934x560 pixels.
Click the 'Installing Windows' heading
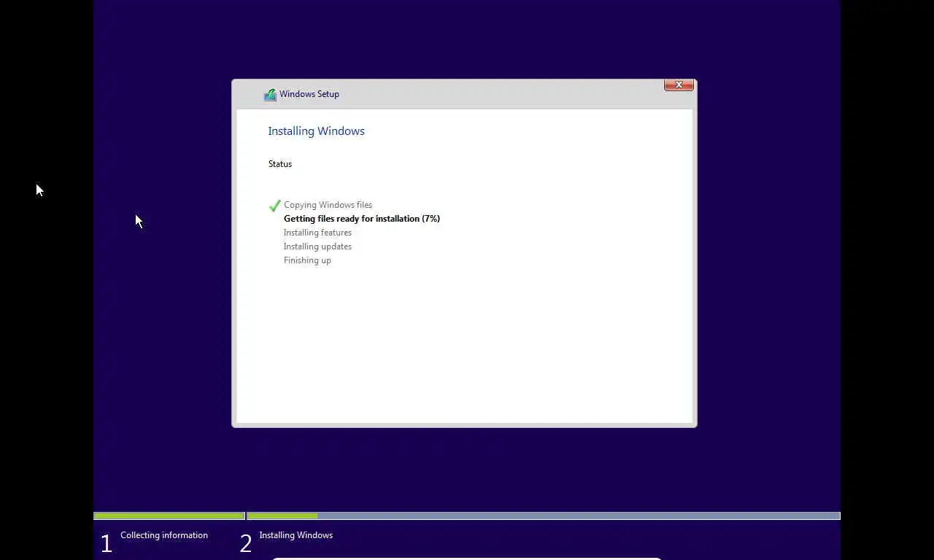316,131
